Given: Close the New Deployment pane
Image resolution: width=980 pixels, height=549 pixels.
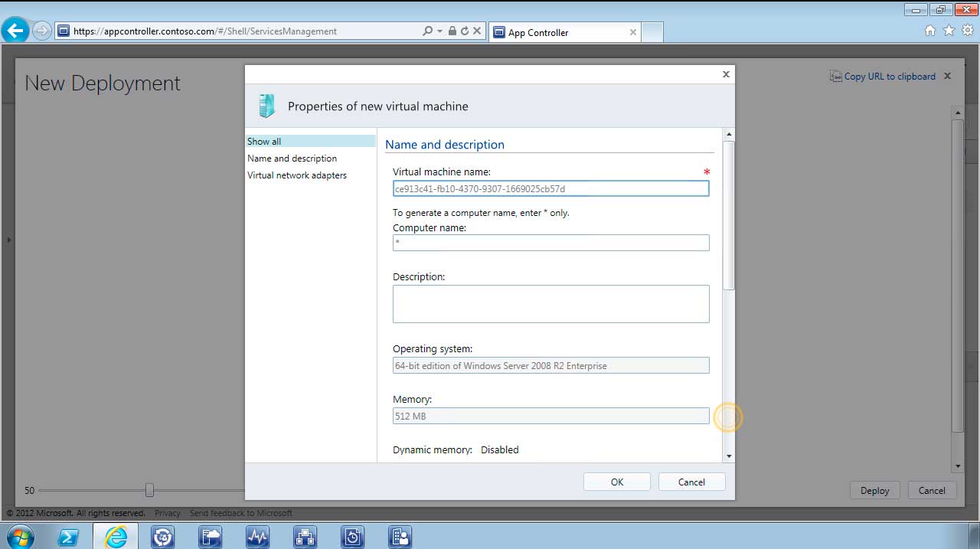Looking at the screenshot, I should (x=947, y=76).
